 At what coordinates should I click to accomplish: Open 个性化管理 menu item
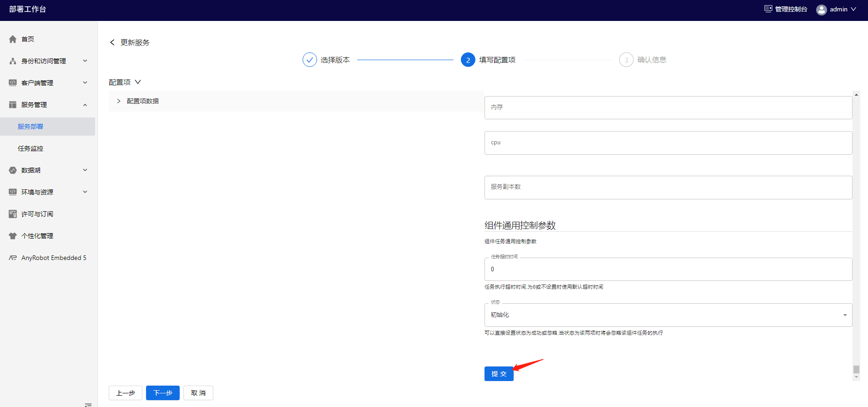(x=37, y=236)
